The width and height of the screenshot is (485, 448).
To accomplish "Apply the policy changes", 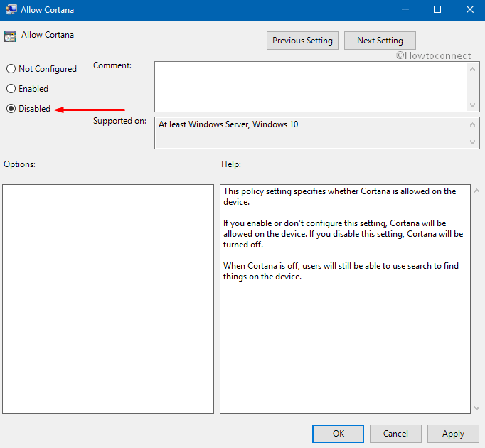I will coord(453,434).
